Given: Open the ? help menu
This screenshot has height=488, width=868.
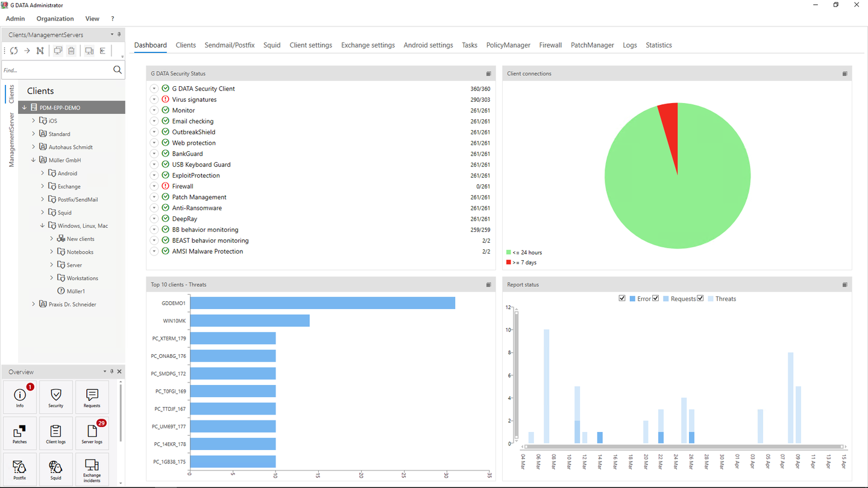Looking at the screenshot, I should [x=113, y=19].
